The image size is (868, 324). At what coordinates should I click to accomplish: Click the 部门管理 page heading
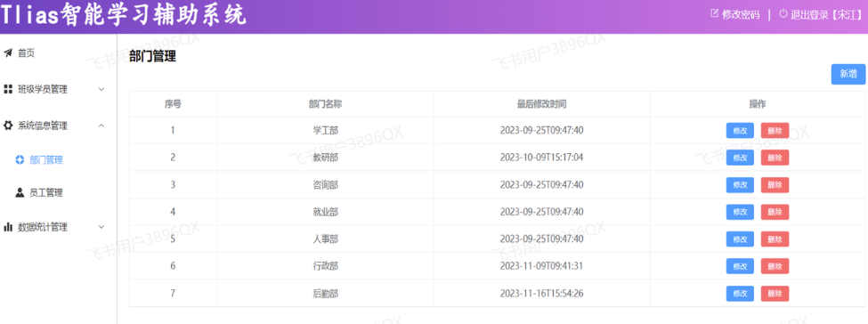coord(152,56)
